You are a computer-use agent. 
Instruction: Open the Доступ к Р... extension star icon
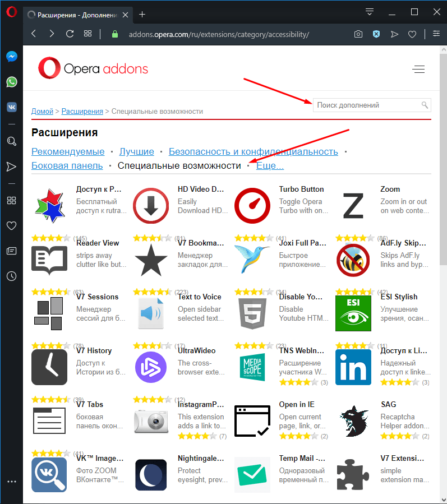click(x=49, y=206)
